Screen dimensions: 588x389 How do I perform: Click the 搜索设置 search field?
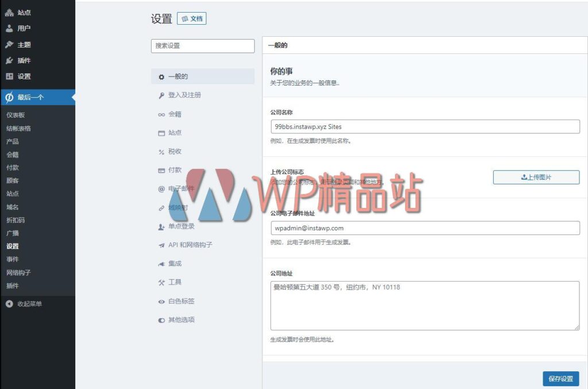203,45
